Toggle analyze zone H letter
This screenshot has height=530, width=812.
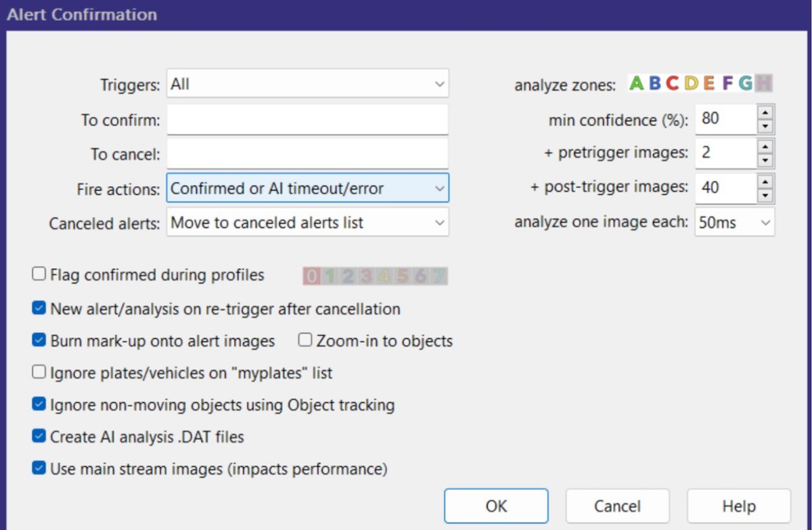764,83
